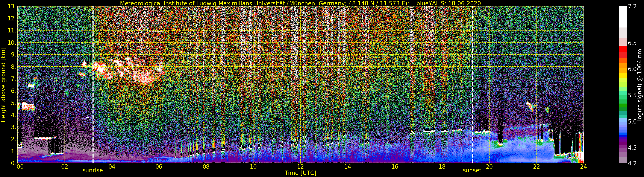The image size is (644, 177).
Task: Click height axis tick label '13.'
Action: (12, 6)
